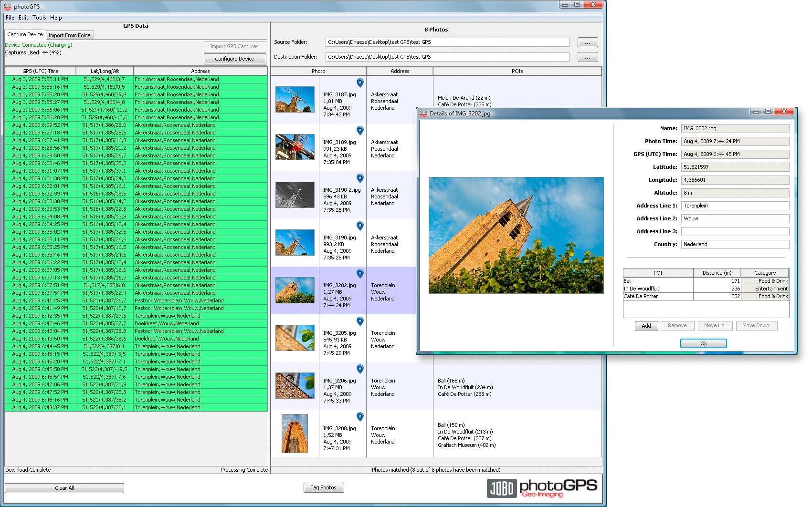Sort GPS data by the Address column header
The width and height of the screenshot is (812, 507).
coord(200,71)
